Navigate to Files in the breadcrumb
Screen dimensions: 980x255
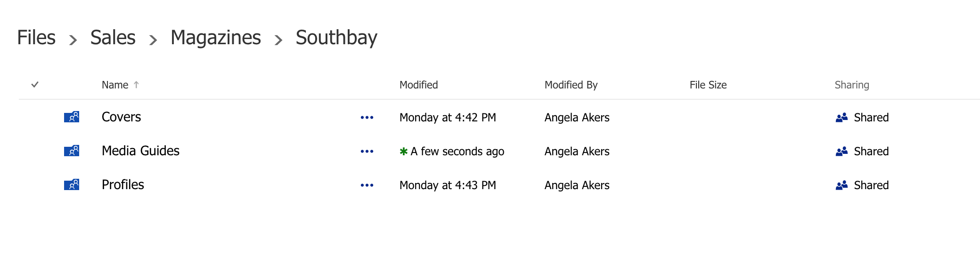36,38
